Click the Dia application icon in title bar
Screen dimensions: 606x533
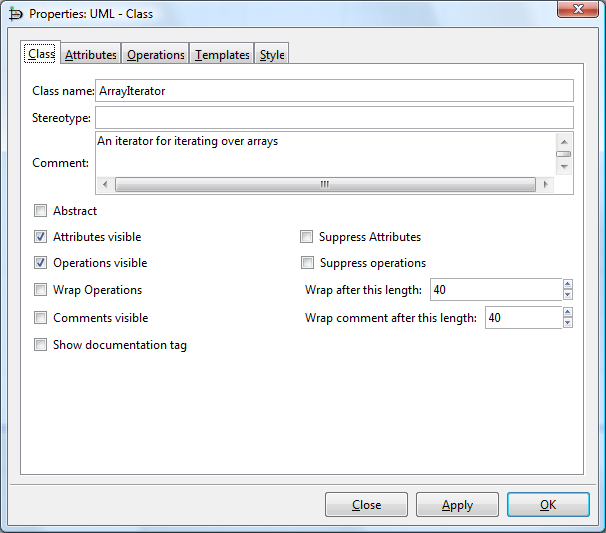[16, 14]
